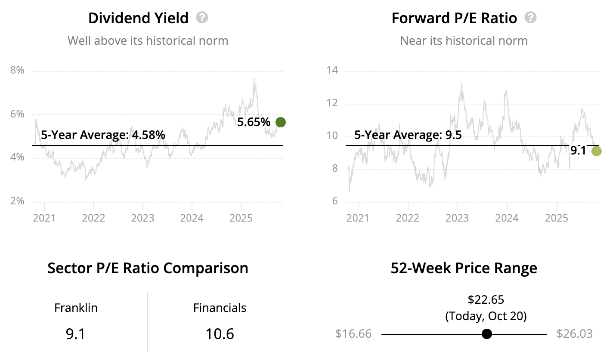Screen dimensions: 613x364
Task: Click the Forward P/E Ratio heading
Action: pyautogui.click(x=454, y=18)
